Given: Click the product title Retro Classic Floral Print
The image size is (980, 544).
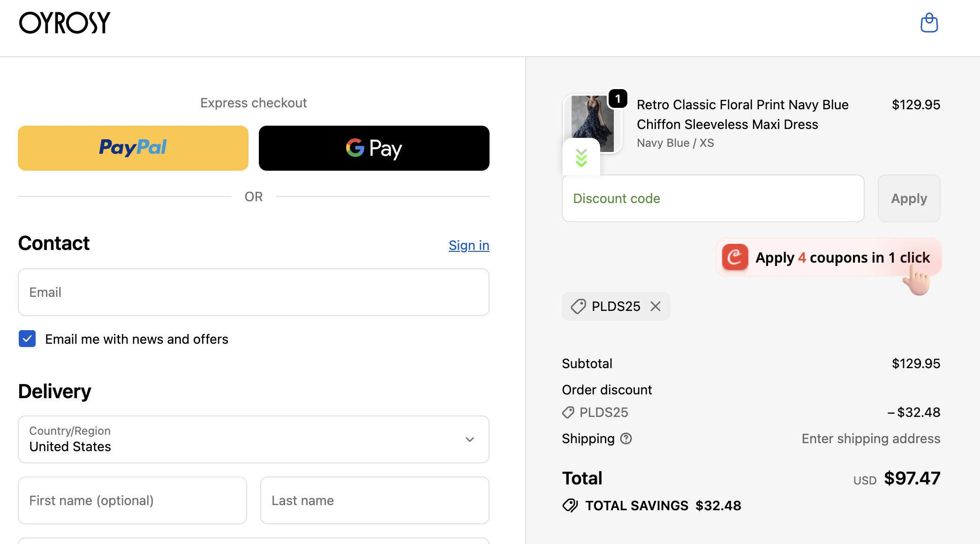Looking at the screenshot, I should pyautogui.click(x=743, y=114).
